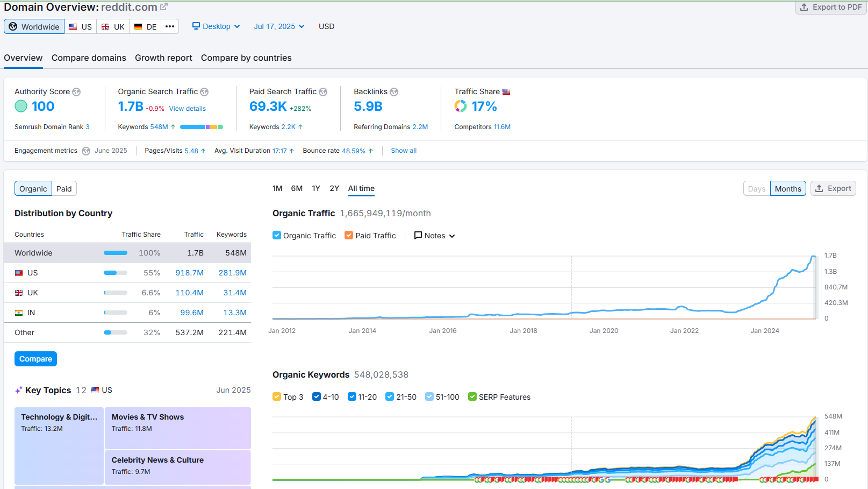Click the Paid Search Traffic info icon
Viewport: 868px width, 489px height.
click(323, 92)
